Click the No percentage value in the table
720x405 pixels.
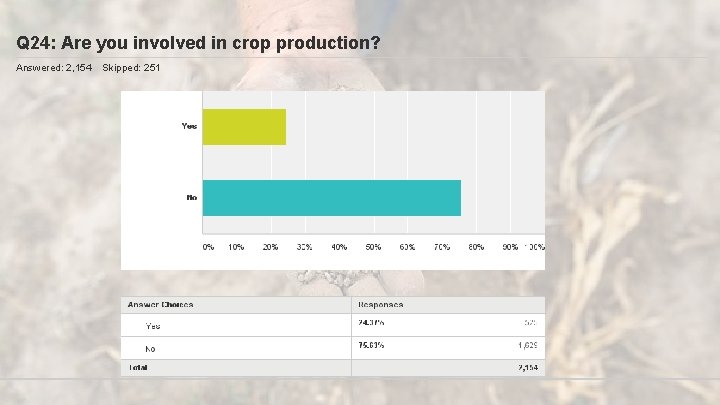pyautogui.click(x=371, y=345)
